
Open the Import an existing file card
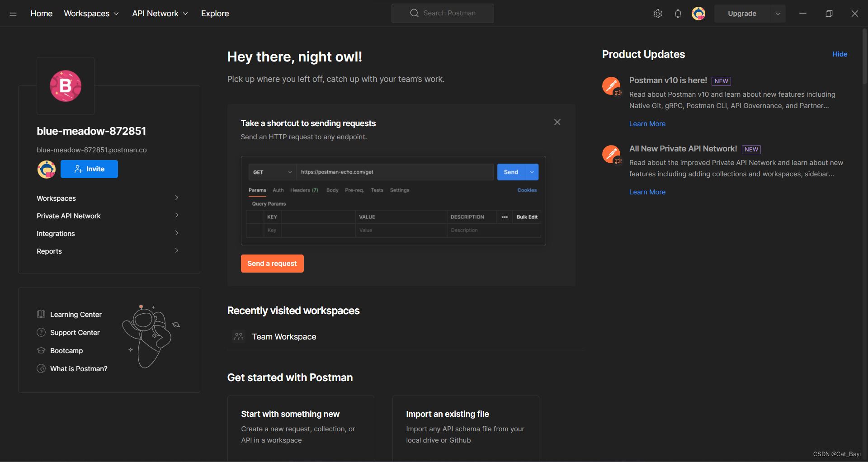(x=466, y=429)
